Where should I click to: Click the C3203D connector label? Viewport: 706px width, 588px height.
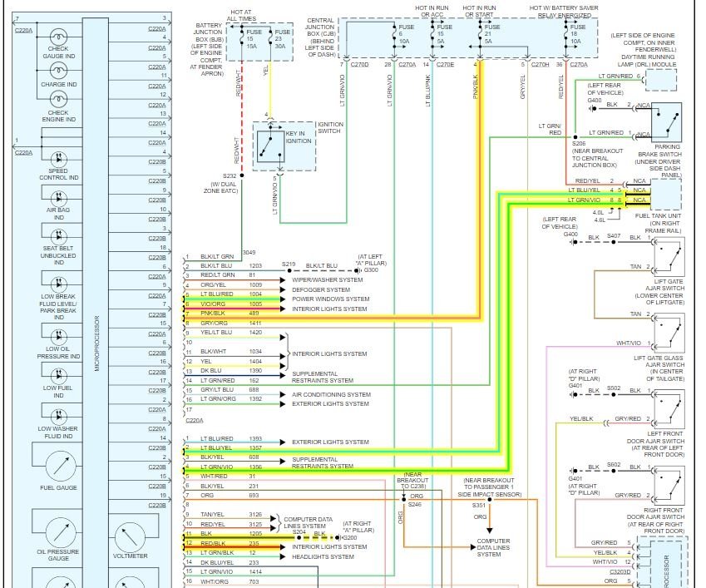[620, 572]
